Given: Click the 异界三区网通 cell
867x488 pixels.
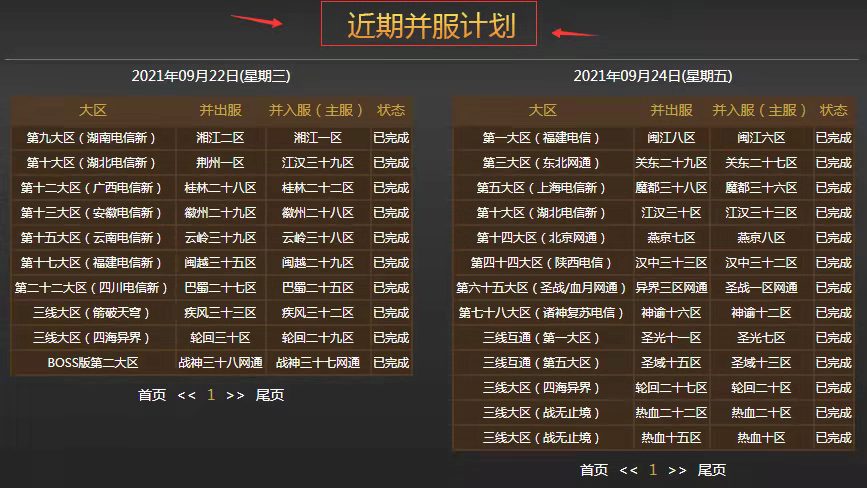Looking at the screenshot, I should 671,288.
